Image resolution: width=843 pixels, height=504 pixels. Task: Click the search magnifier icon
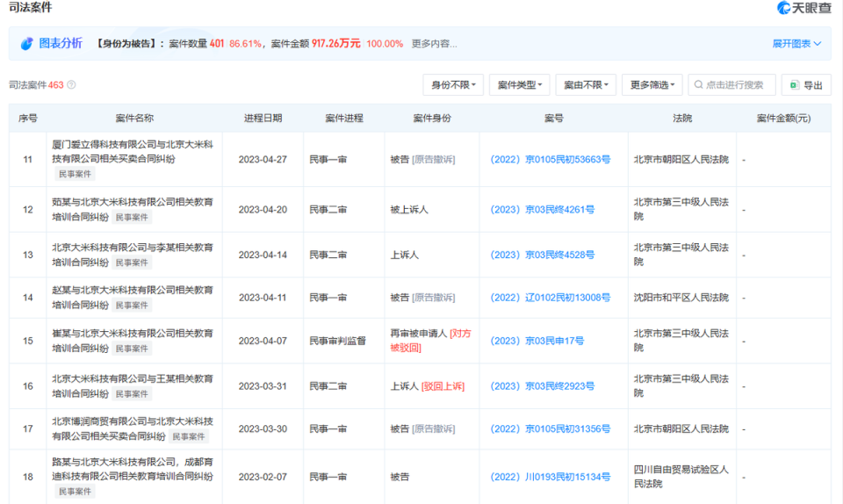(x=698, y=85)
